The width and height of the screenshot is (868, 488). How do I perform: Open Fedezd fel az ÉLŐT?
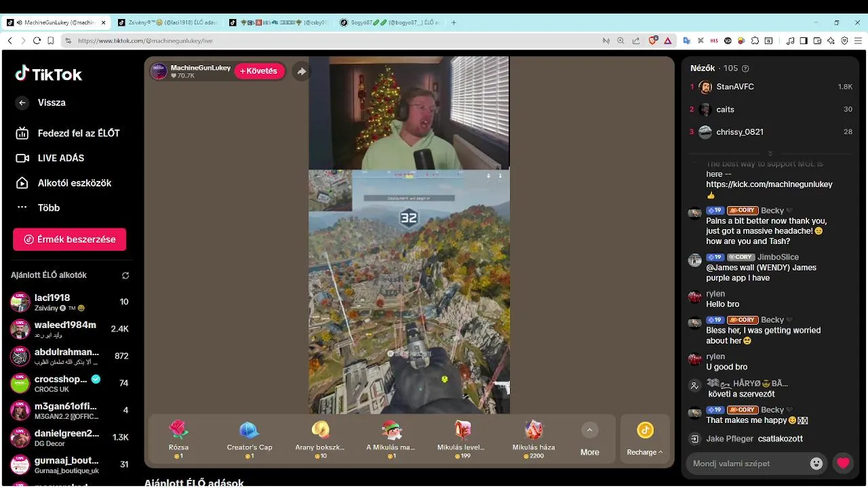click(67, 133)
